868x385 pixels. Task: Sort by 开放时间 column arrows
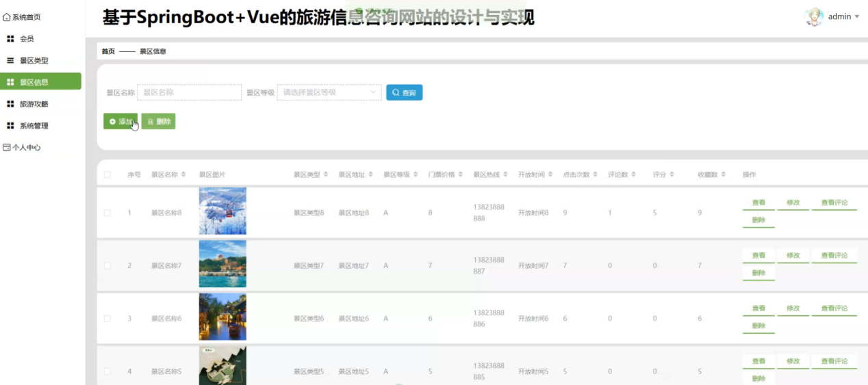tap(550, 174)
